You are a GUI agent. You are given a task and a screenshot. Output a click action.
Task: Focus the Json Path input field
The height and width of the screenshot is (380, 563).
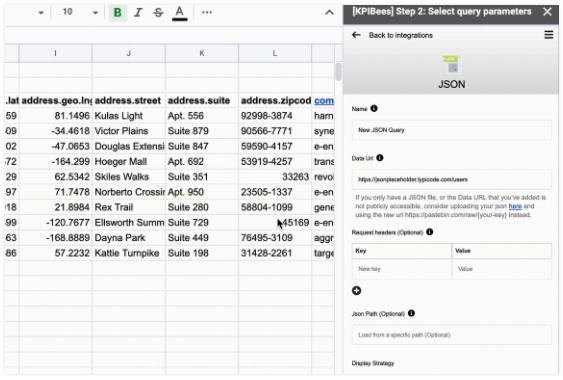451,335
